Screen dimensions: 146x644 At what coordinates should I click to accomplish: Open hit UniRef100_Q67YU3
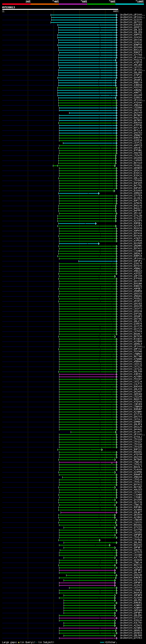click(x=131, y=22)
